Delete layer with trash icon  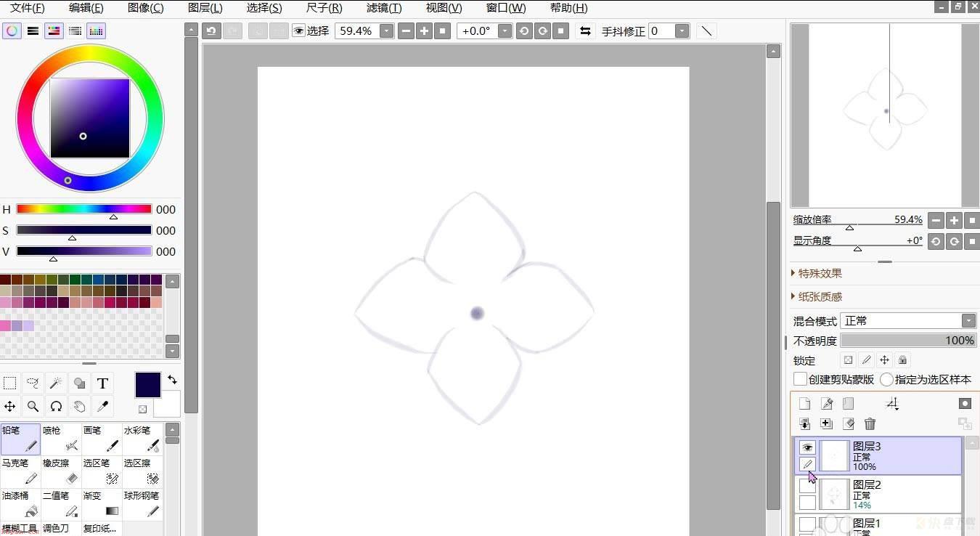(x=870, y=423)
